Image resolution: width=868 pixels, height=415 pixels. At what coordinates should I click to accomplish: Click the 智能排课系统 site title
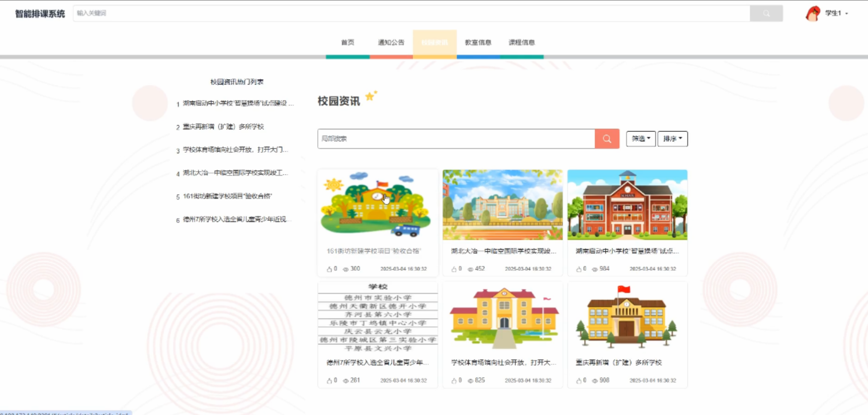click(40, 13)
